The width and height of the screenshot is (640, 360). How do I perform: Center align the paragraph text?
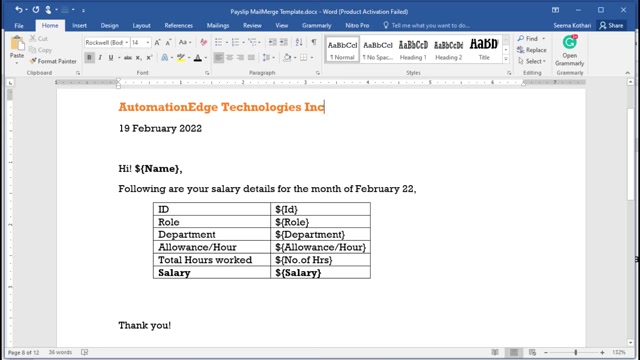click(229, 58)
